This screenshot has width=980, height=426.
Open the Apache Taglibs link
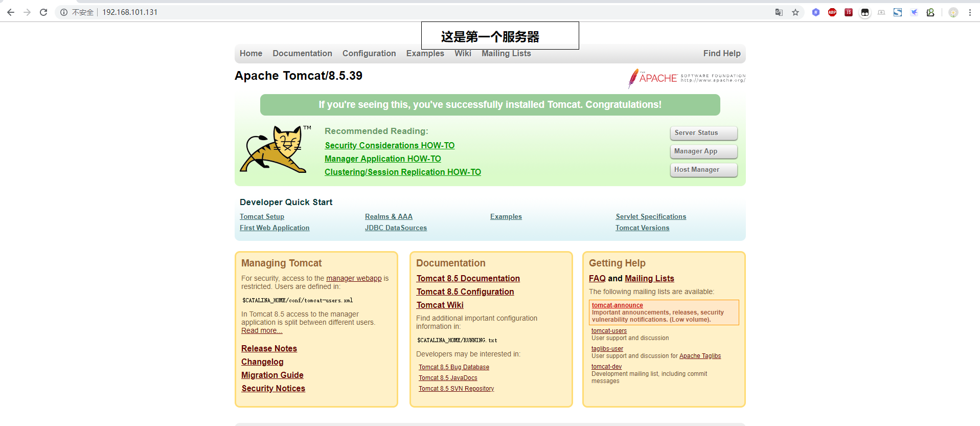700,356
